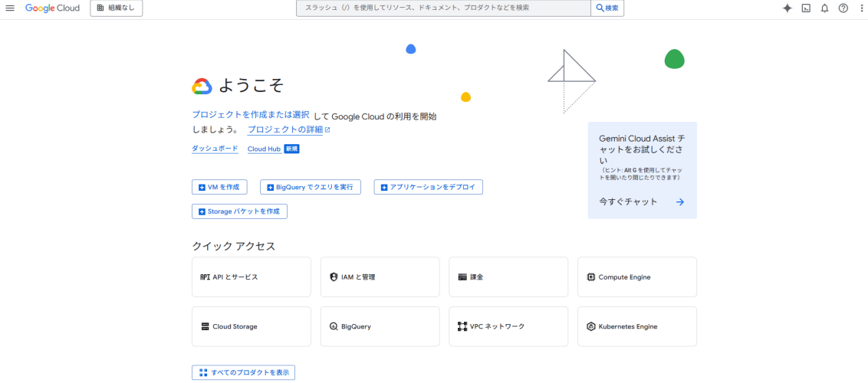Open the notifications bell
The height and width of the screenshot is (383, 868).
tap(824, 8)
